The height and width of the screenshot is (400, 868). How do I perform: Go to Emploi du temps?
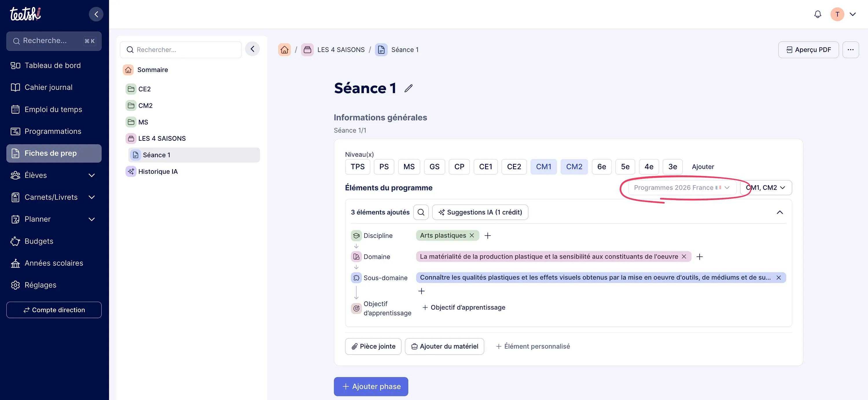pos(54,110)
